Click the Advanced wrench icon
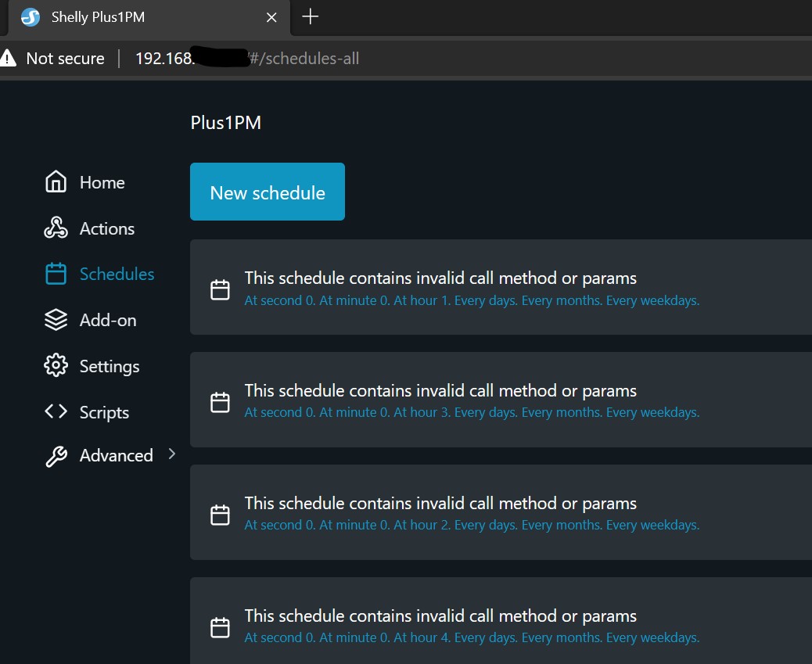Screen dimensions: 812x664 [56, 456]
